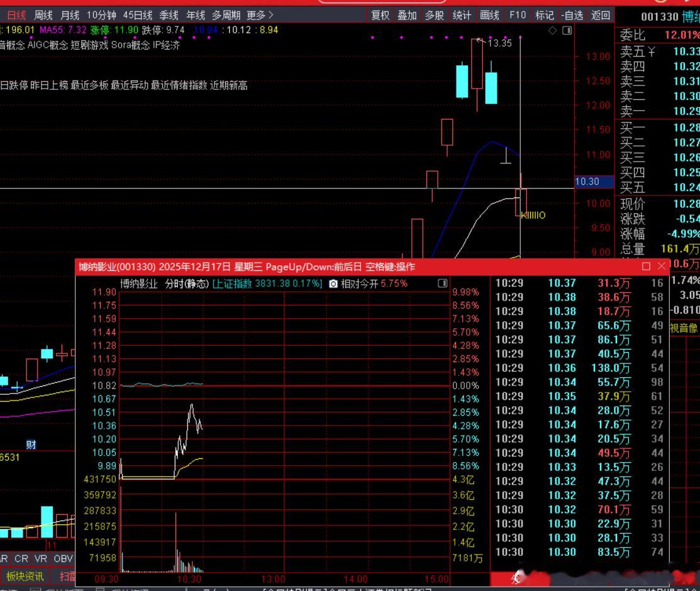
Task: Click the 叠加 overlay toolbar button
Action: tap(407, 15)
